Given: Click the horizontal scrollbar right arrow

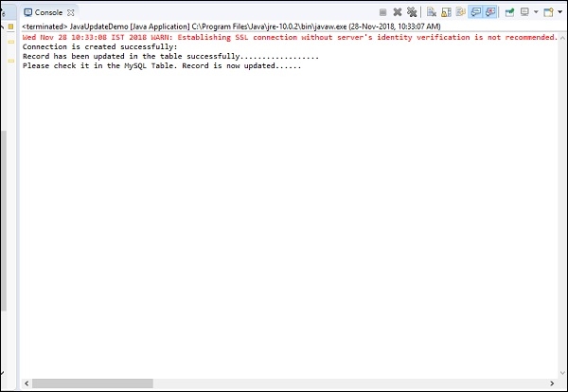Looking at the screenshot, I should [559, 383].
